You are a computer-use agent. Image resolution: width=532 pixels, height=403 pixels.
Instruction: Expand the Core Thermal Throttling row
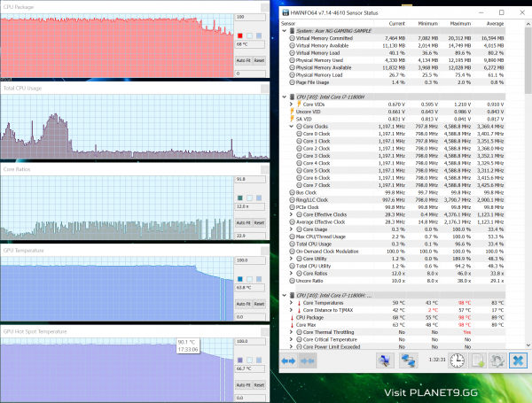click(x=292, y=332)
